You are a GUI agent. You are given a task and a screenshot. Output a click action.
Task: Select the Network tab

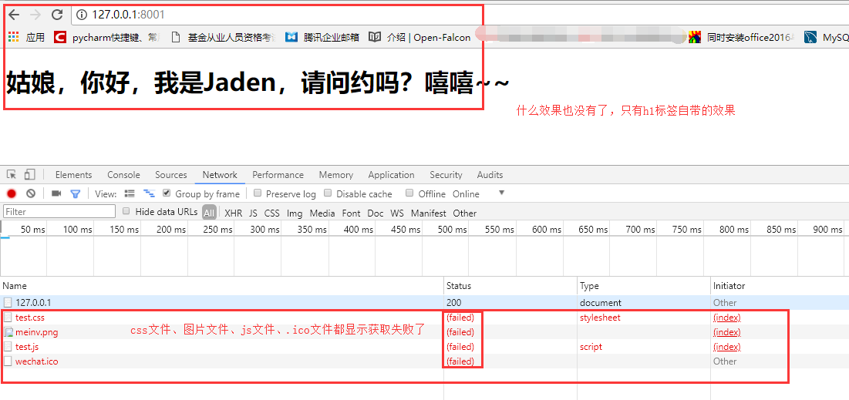tap(220, 175)
